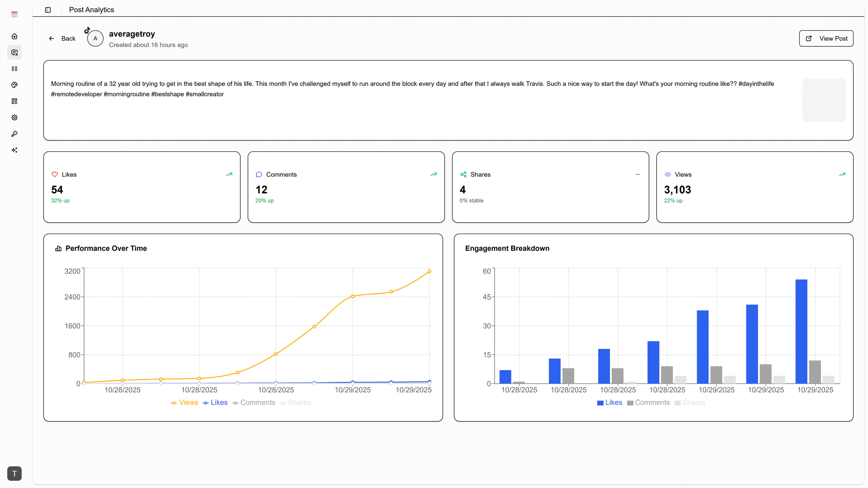This screenshot has height=488, width=868.
Task: Open Settings via the gear icon
Action: pyautogui.click(x=14, y=117)
